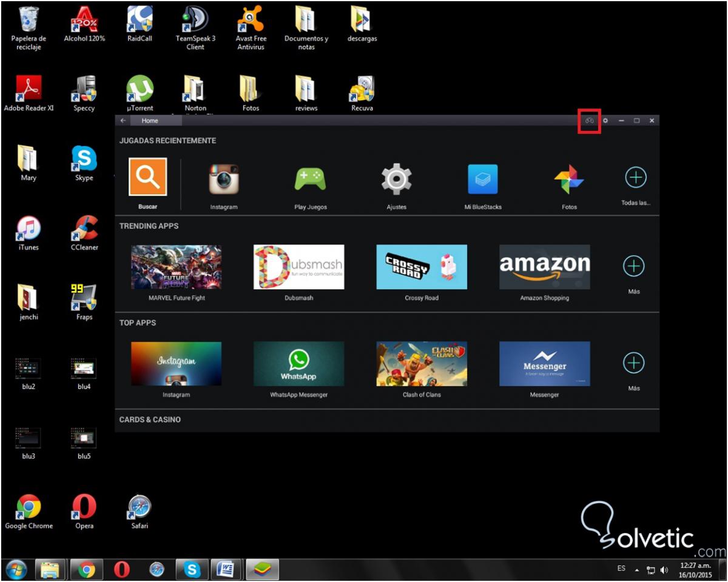Open Dubsmash trending app
Screen dimensions: 728x582
pos(298,267)
